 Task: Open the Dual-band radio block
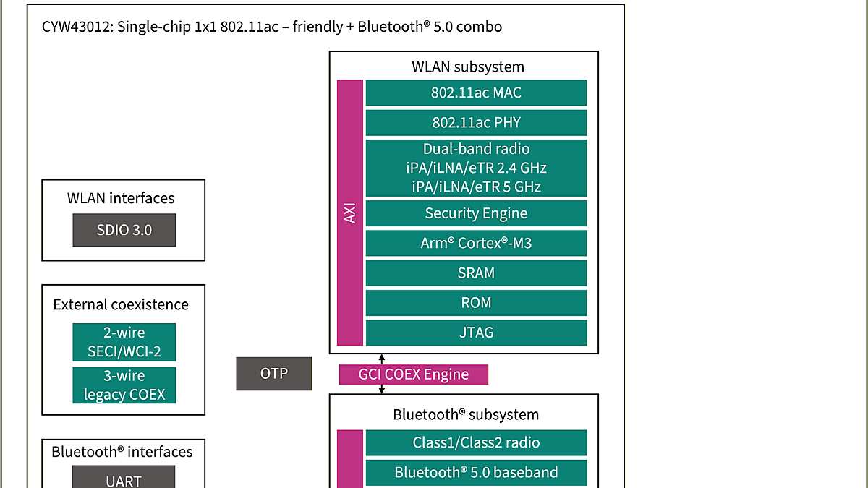(x=476, y=167)
